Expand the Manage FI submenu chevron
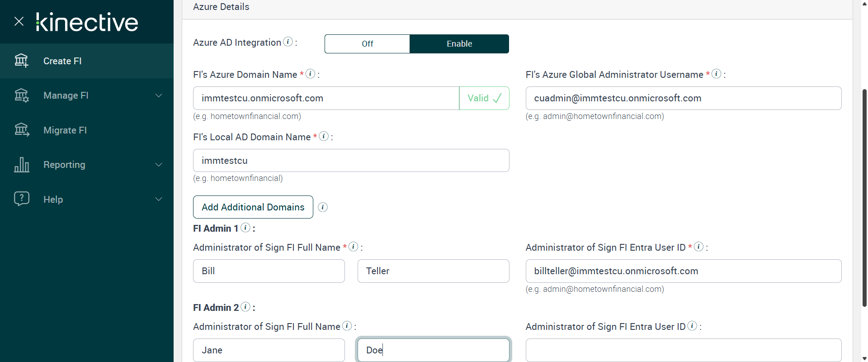 click(x=159, y=95)
